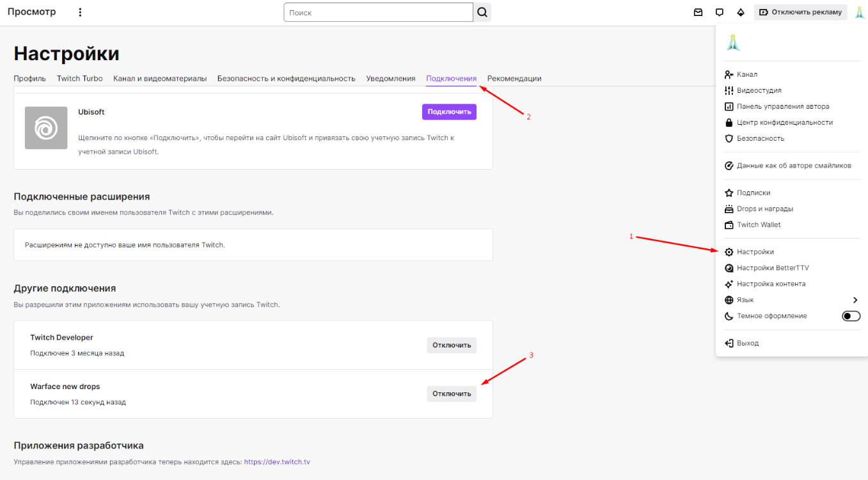Click the search magnifier icon

click(482, 12)
